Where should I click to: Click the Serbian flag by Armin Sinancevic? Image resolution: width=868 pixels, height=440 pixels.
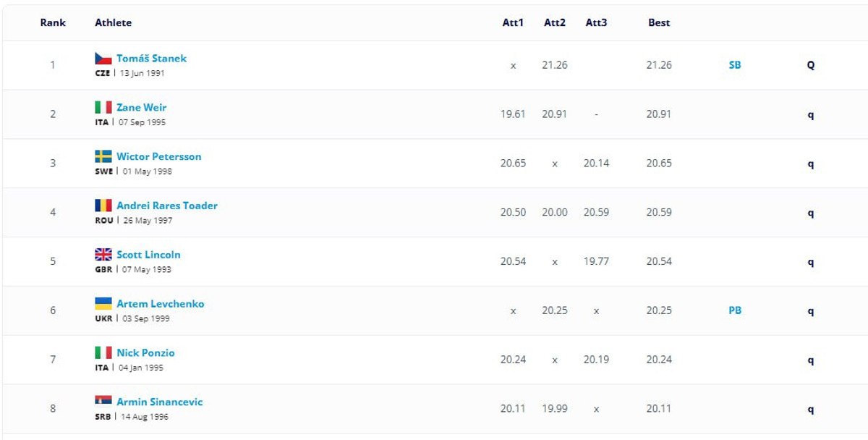coord(103,402)
